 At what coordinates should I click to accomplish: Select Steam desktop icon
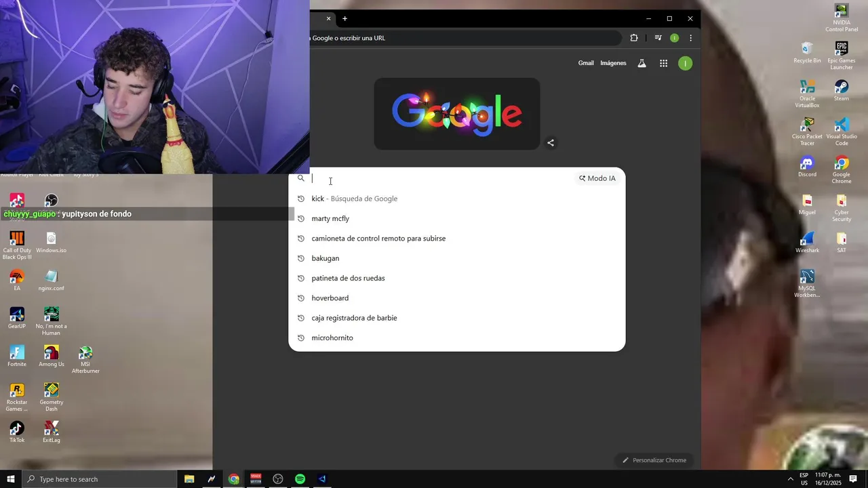(x=842, y=90)
